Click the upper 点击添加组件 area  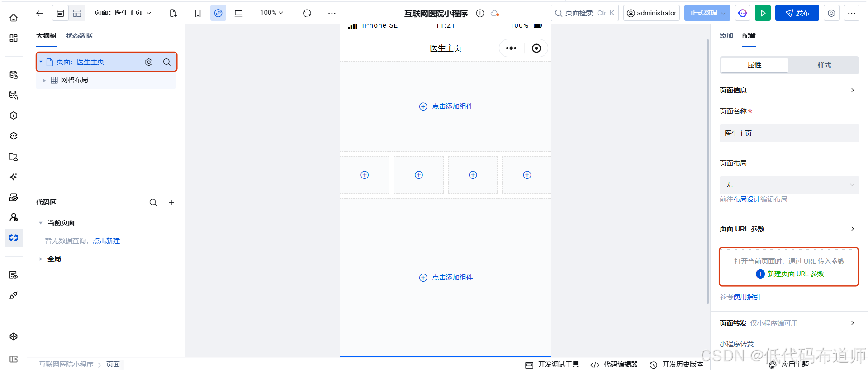pos(446,106)
